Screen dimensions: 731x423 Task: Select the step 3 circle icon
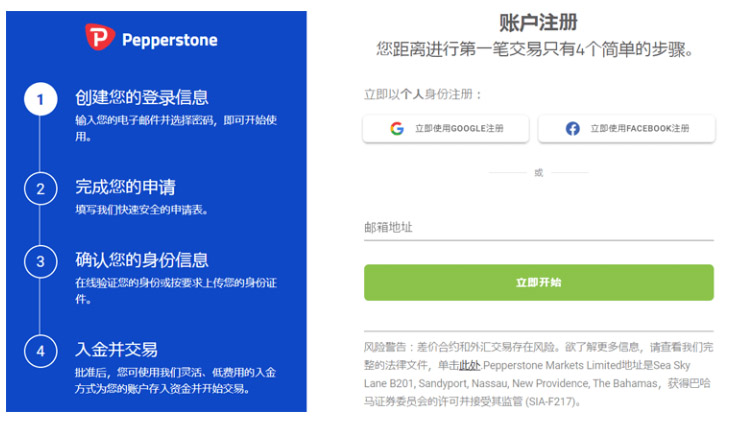click(41, 262)
